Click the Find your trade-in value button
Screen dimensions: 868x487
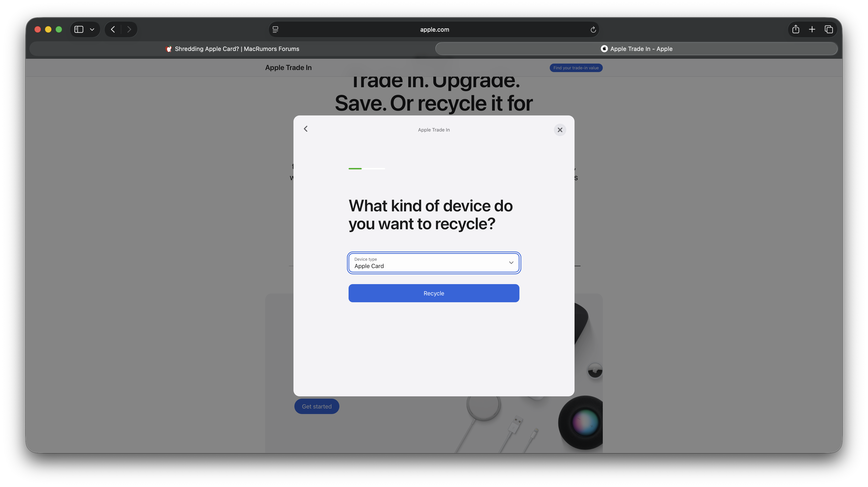click(x=576, y=68)
